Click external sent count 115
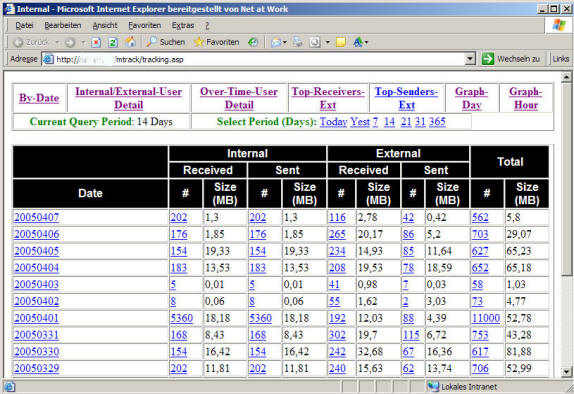This screenshot has width=574, height=394. [x=411, y=335]
